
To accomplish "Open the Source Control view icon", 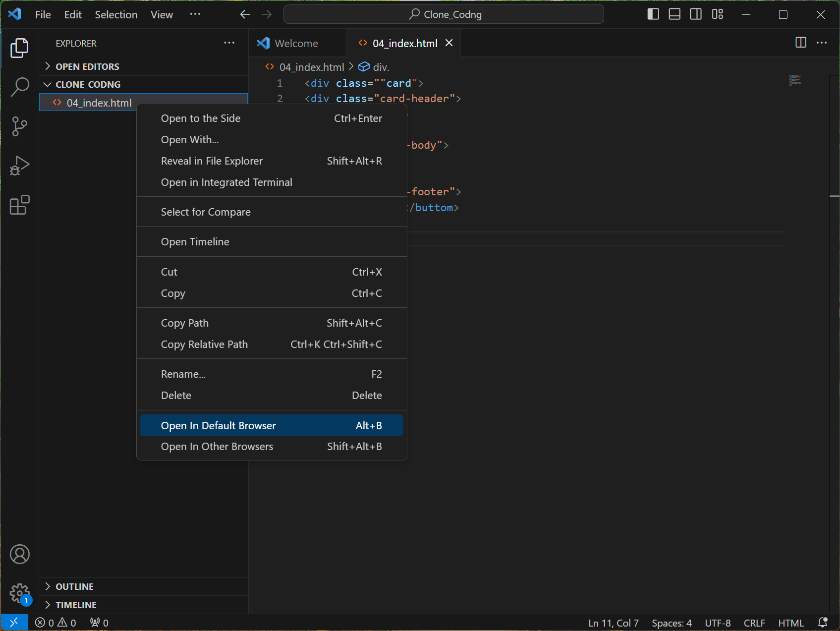I will (x=19, y=126).
